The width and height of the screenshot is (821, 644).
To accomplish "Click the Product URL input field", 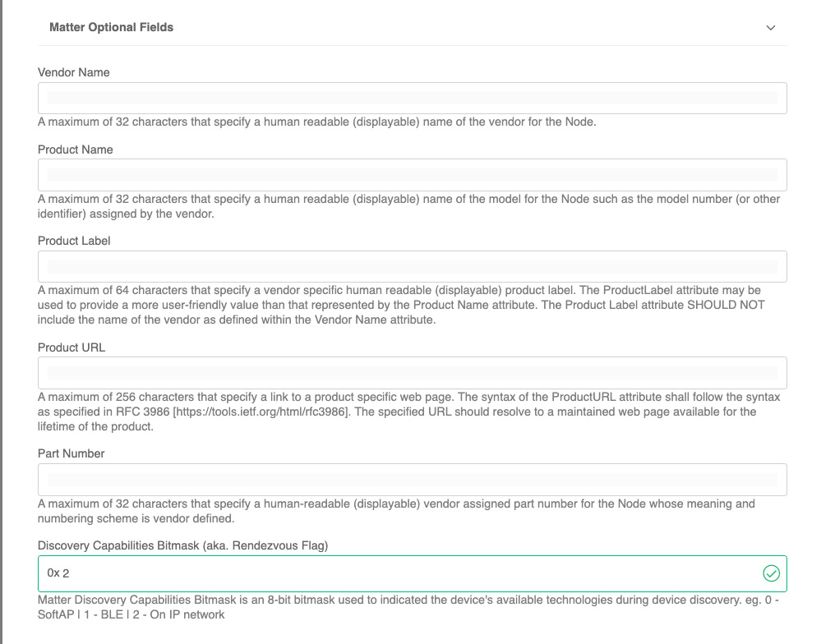I will (x=411, y=372).
